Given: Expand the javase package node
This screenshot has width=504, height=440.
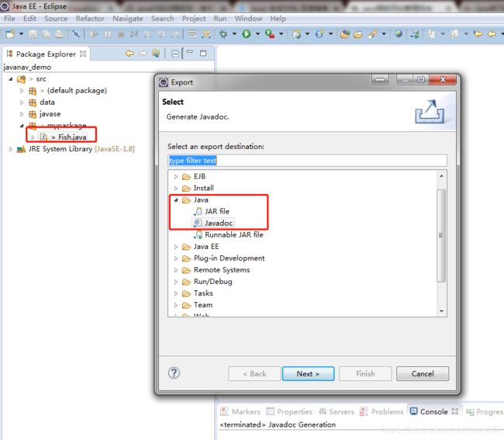Looking at the screenshot, I should tap(22, 114).
